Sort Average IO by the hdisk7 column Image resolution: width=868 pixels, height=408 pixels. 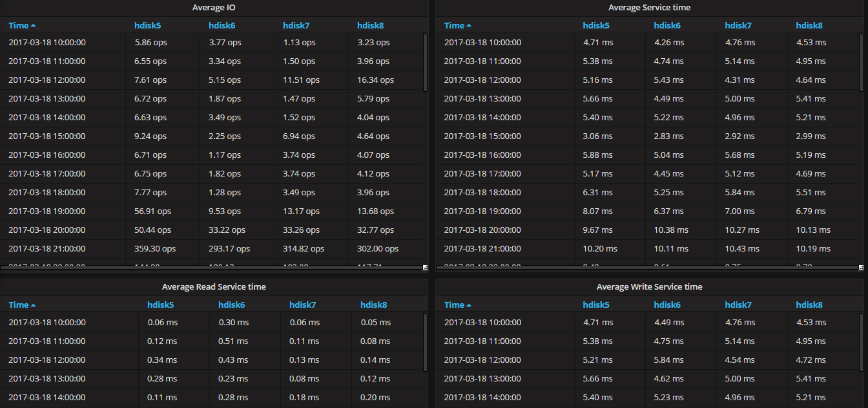[x=296, y=25]
